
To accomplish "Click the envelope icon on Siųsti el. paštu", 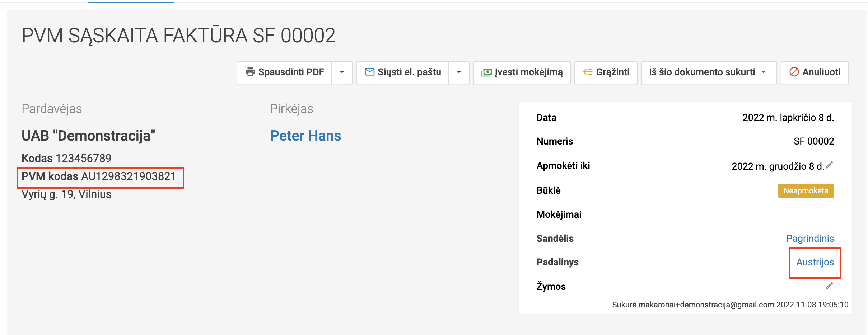I will pyautogui.click(x=369, y=72).
